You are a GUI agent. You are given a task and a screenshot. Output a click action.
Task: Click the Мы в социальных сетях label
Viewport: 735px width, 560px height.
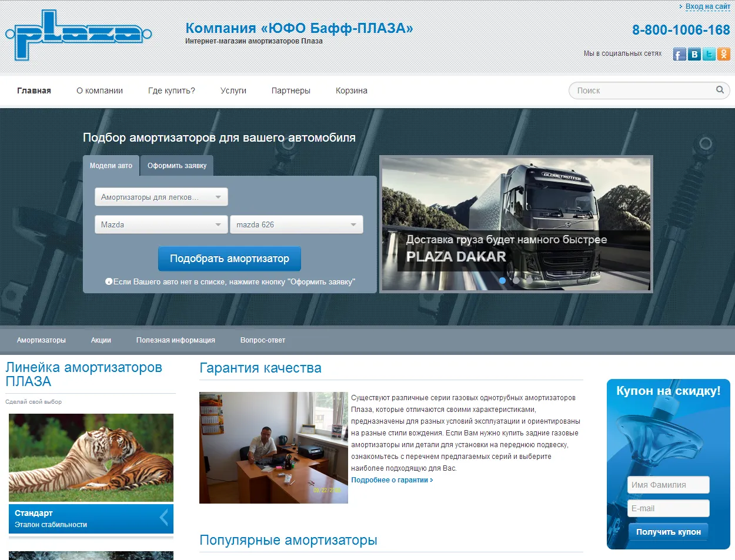623,53
